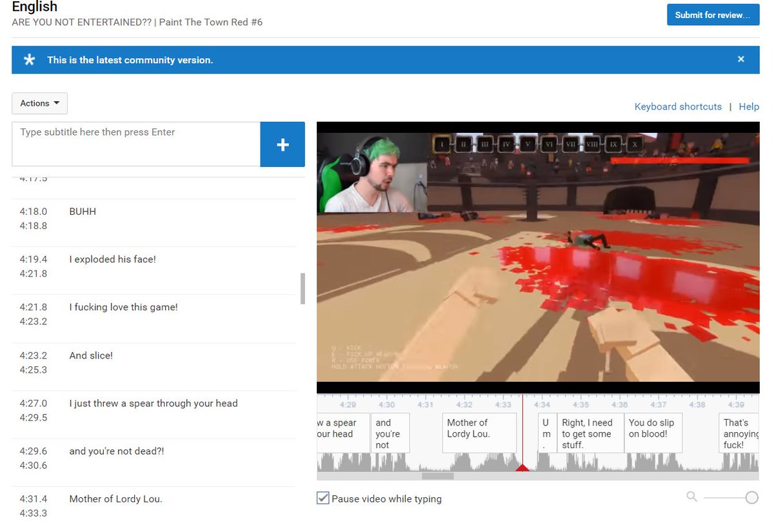Viewport: 774px width, 532px height.
Task: Click the Submit for review button
Action: tap(713, 15)
